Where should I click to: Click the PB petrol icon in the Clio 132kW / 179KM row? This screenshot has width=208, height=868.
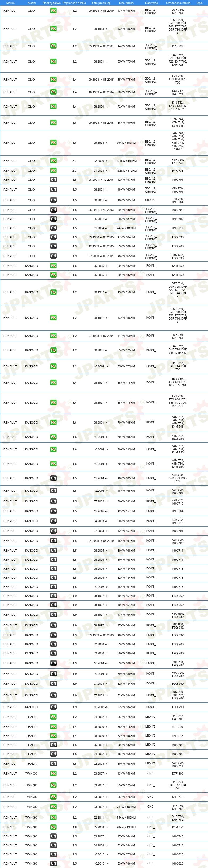pos(53,171)
